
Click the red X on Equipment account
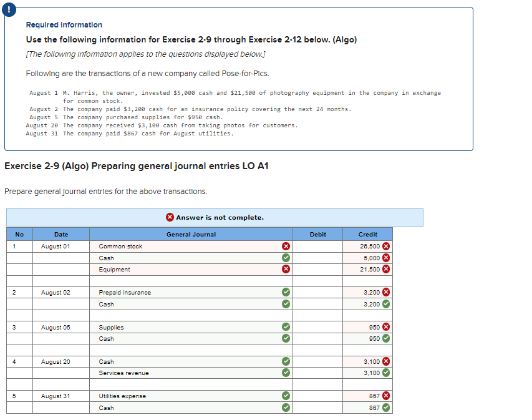tap(286, 269)
